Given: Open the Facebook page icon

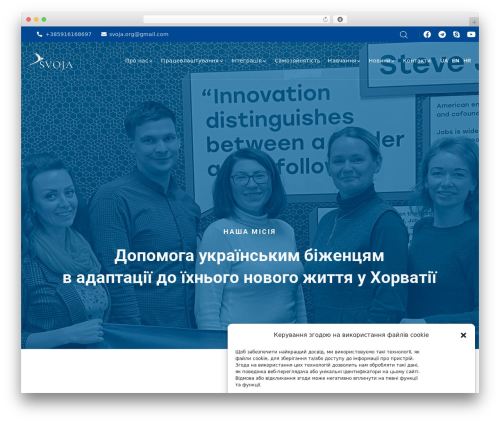Looking at the screenshot, I should [x=427, y=34].
